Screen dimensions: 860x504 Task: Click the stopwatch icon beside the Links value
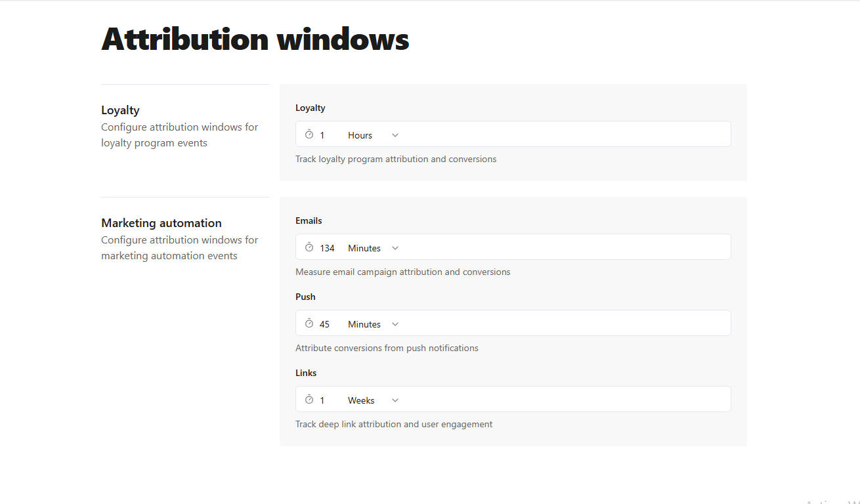click(309, 399)
